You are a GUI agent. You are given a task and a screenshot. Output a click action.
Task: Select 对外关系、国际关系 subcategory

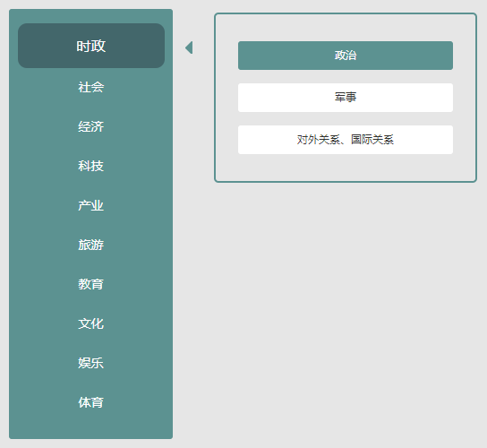click(346, 140)
